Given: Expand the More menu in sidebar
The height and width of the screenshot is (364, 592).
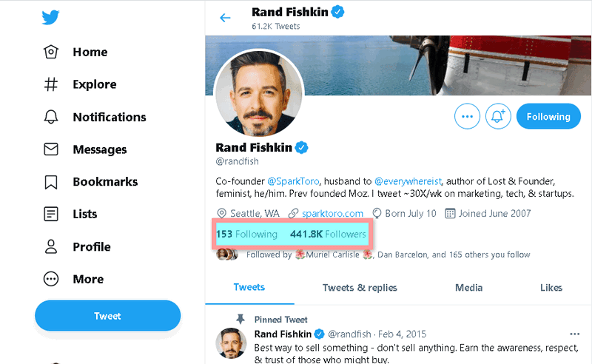Looking at the screenshot, I should pos(87,279).
